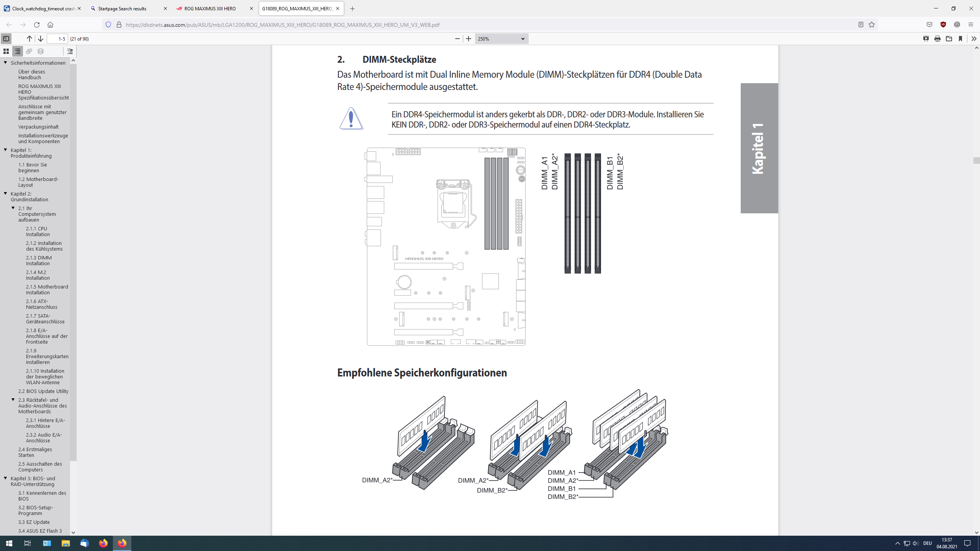Screen dimensions: 980x551
Task: Click 2.1.1 CPU Installation link
Action: pyautogui.click(x=38, y=231)
